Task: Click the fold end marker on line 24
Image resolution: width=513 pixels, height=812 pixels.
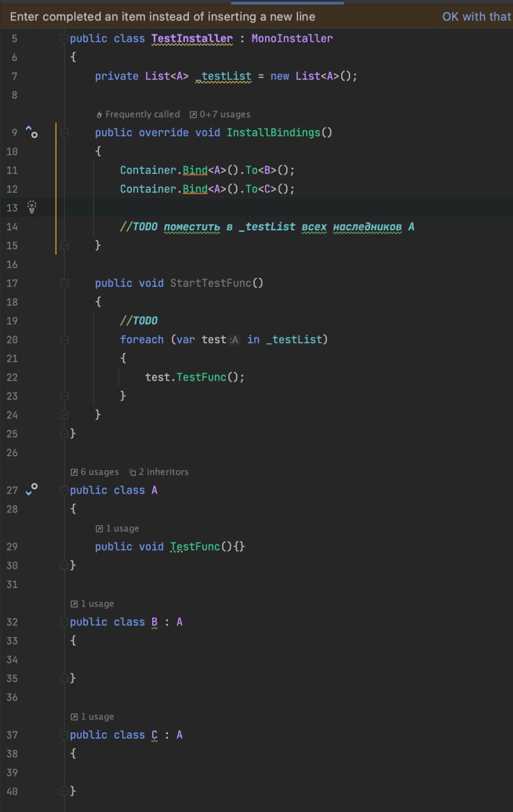Action: 64,415
